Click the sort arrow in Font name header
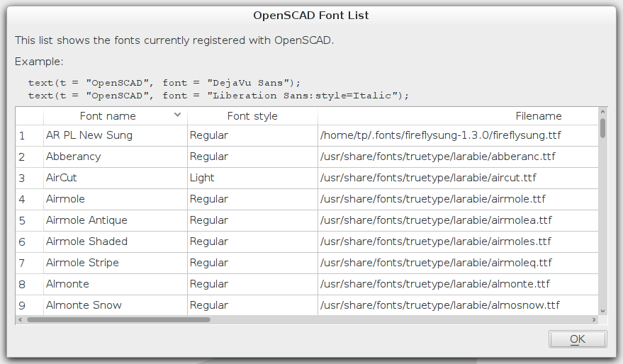Viewport: 623px width, 364px height. tap(178, 115)
